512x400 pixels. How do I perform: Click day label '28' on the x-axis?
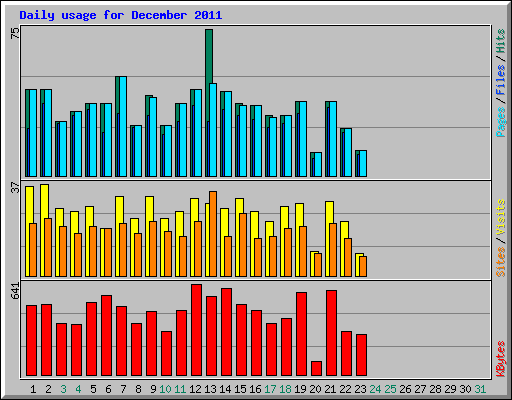[435, 389]
